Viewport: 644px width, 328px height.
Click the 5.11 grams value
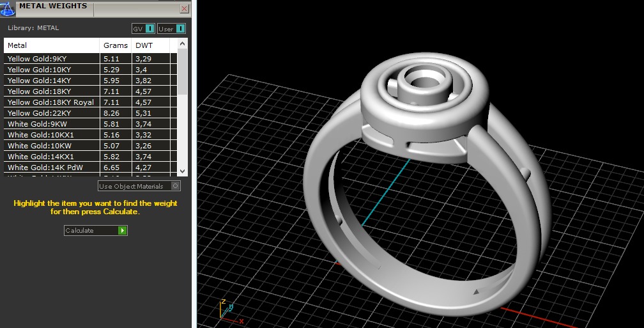pos(111,59)
